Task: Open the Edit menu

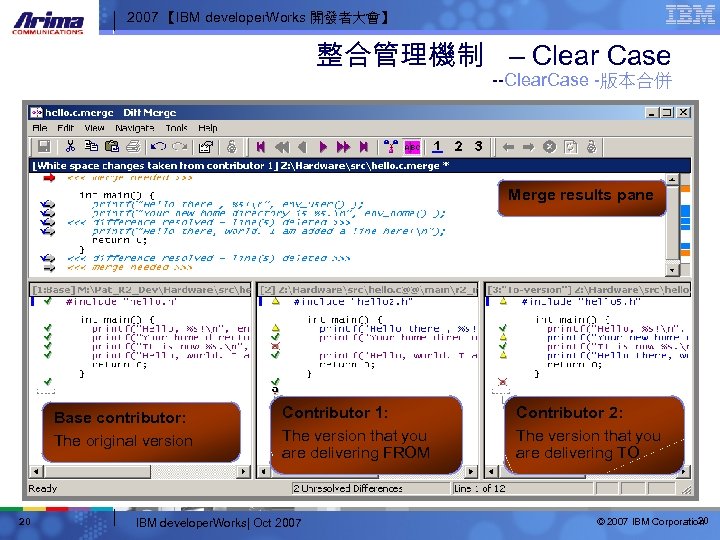Action: click(x=65, y=128)
